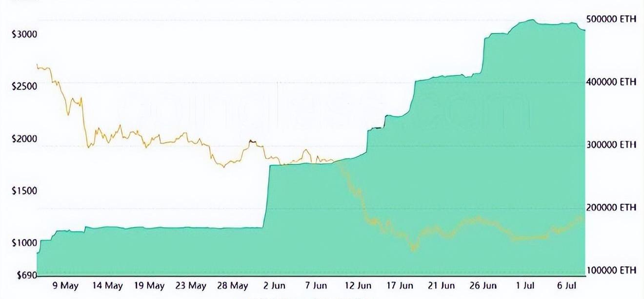Click the 21 Jun date label
Screen dimensions: 644x299
point(442,286)
